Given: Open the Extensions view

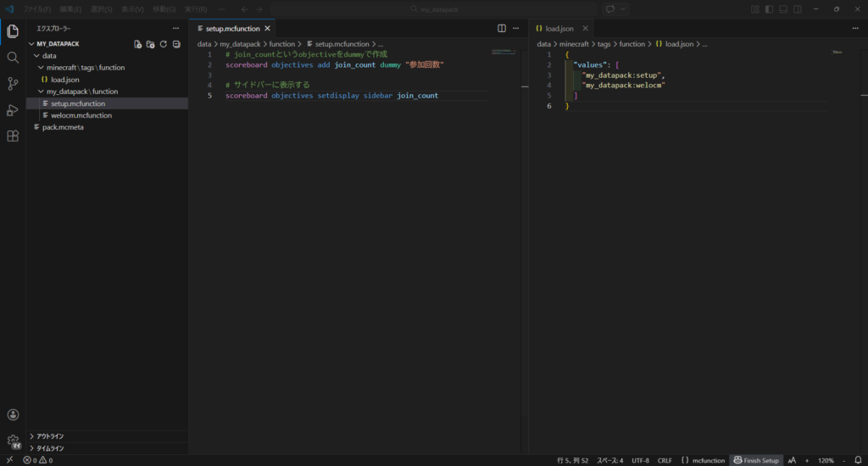Looking at the screenshot, I should tap(13, 136).
